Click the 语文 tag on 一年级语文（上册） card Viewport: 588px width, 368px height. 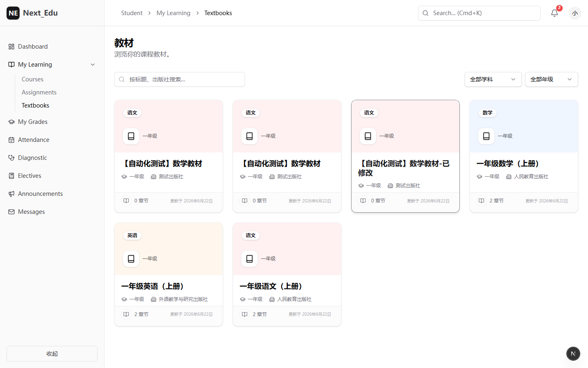[251, 236]
